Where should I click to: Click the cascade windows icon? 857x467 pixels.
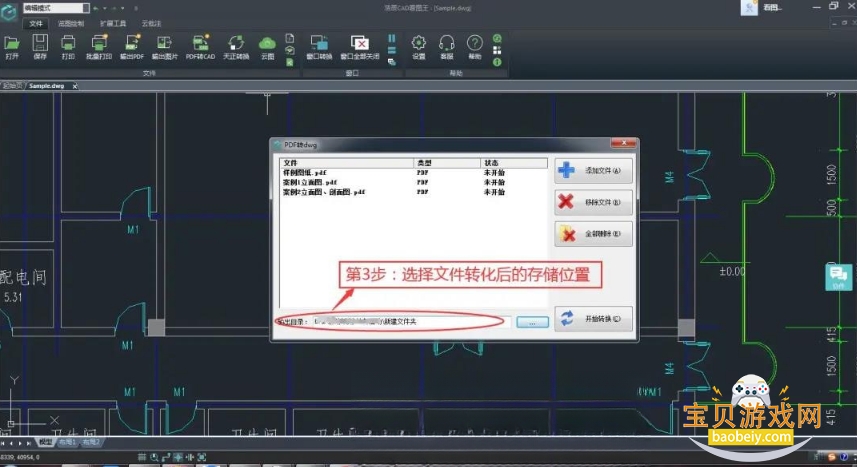[392, 62]
